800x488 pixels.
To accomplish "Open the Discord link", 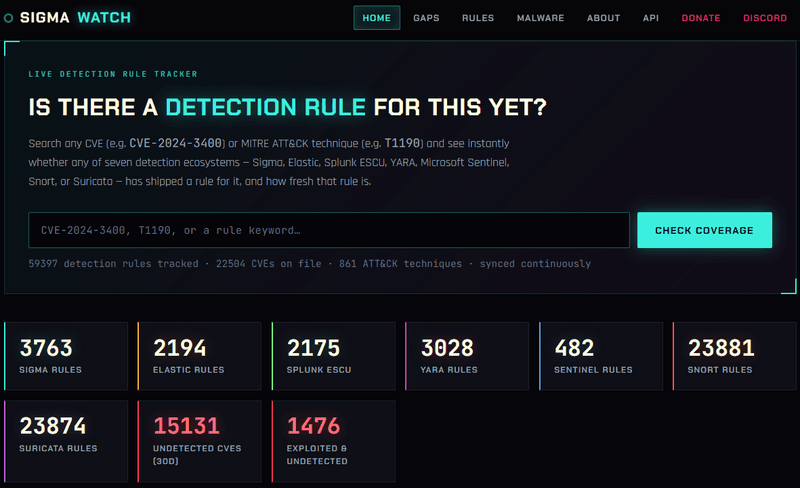I will pyautogui.click(x=765, y=18).
